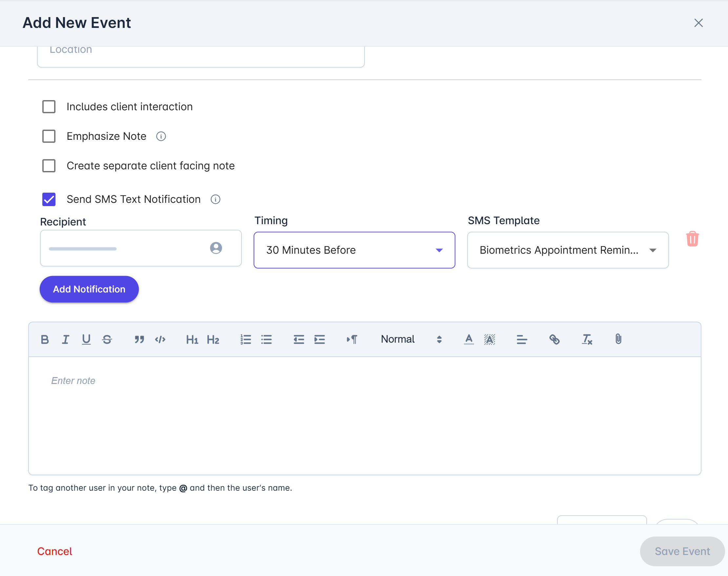The height and width of the screenshot is (576, 728).
Task: Click the Add Notification button
Action: (89, 289)
